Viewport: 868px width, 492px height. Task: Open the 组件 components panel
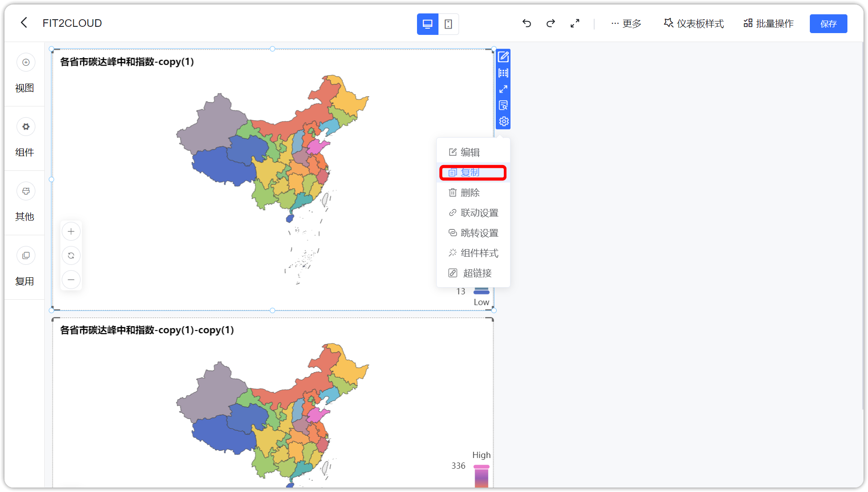(x=25, y=138)
